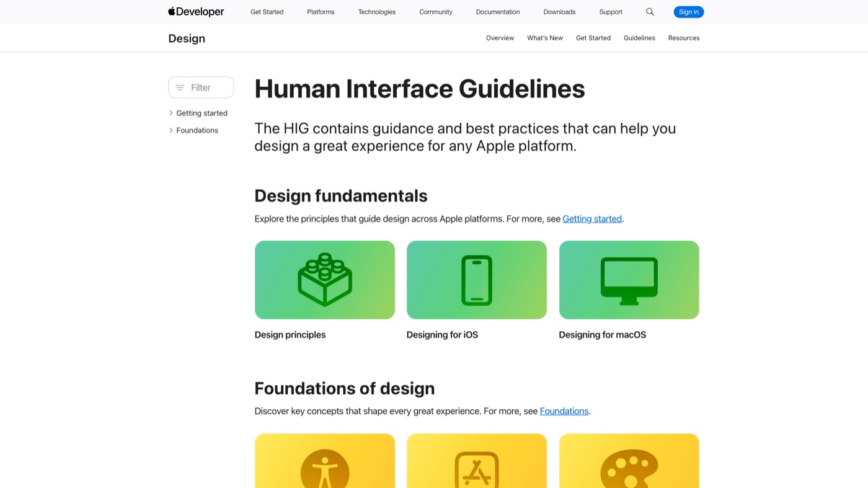The height and width of the screenshot is (488, 868).
Task: Select Getting started in sidebar
Action: tap(202, 113)
